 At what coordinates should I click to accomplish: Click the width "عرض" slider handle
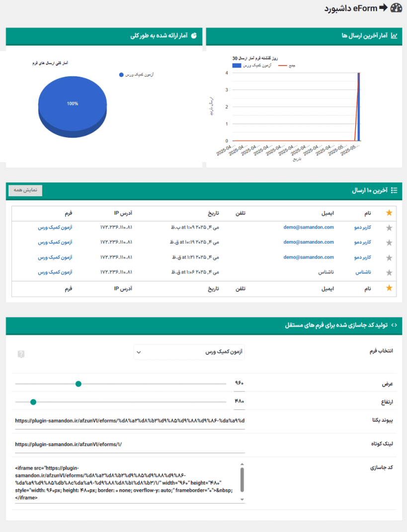click(79, 384)
